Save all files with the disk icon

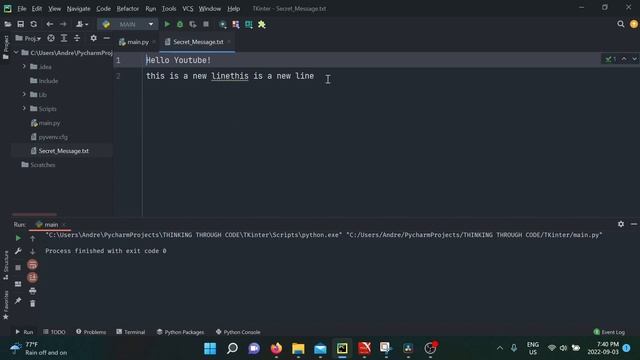(20, 24)
